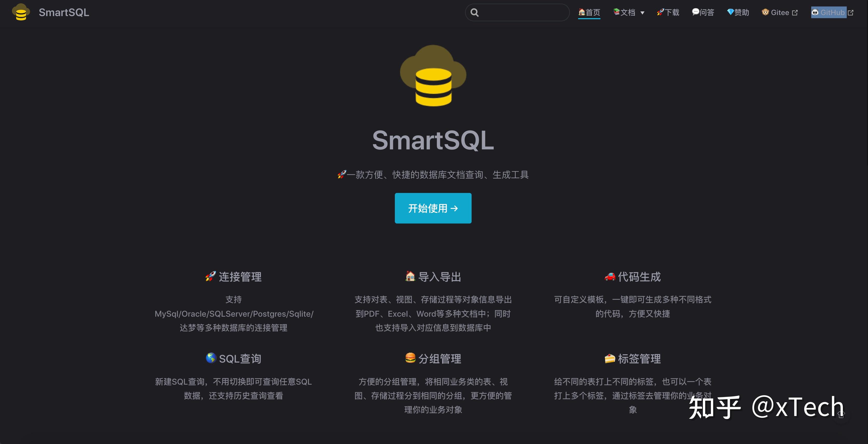Click the cake icon beside 标签管理
868x444 pixels.
click(x=610, y=358)
